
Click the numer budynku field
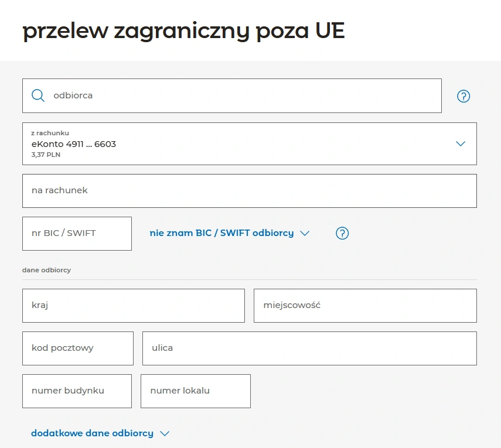[x=77, y=391]
